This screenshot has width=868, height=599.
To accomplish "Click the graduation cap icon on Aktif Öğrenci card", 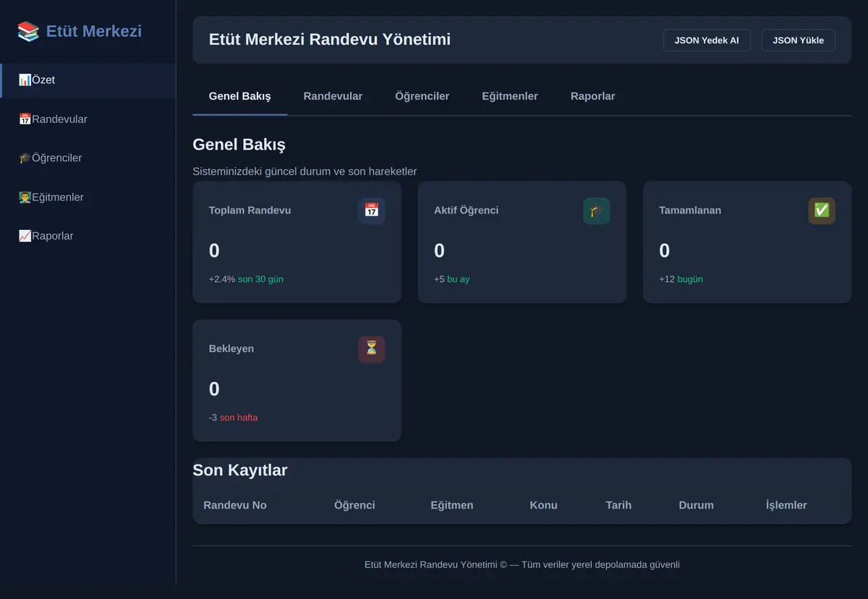I will (597, 211).
